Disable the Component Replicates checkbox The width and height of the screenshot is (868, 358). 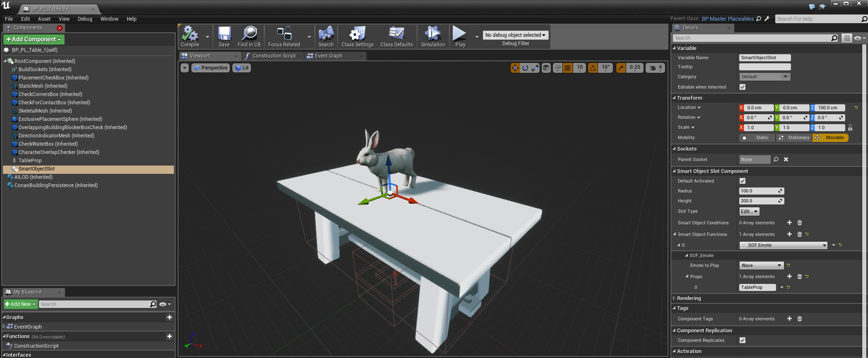point(743,340)
